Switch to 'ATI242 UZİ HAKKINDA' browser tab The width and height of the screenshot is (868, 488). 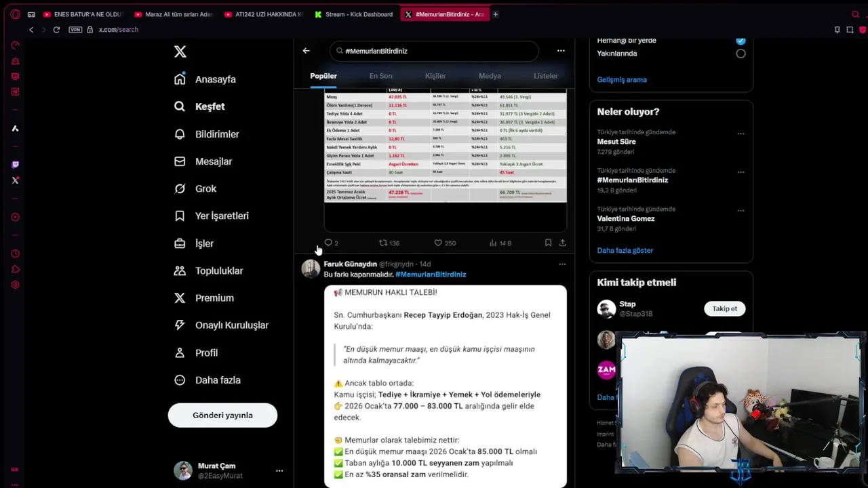click(x=264, y=14)
